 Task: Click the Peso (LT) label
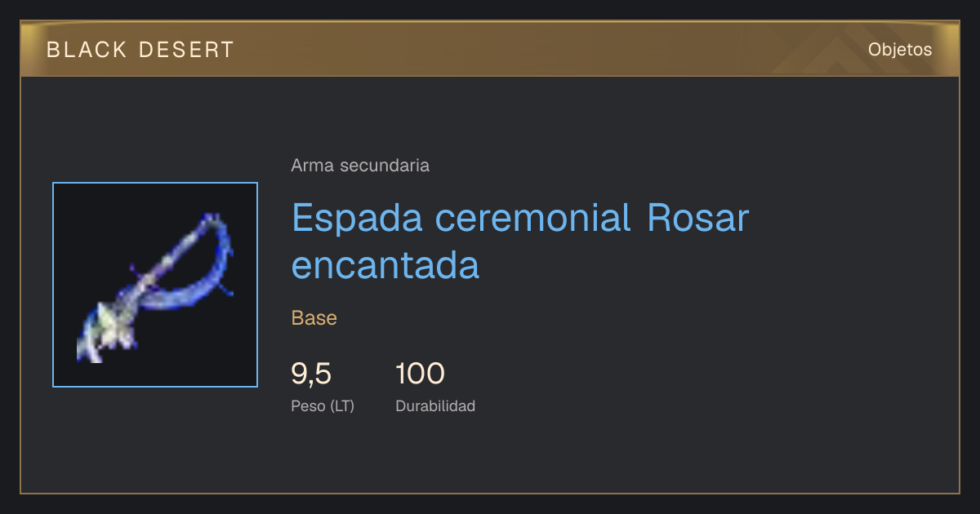click(x=323, y=405)
